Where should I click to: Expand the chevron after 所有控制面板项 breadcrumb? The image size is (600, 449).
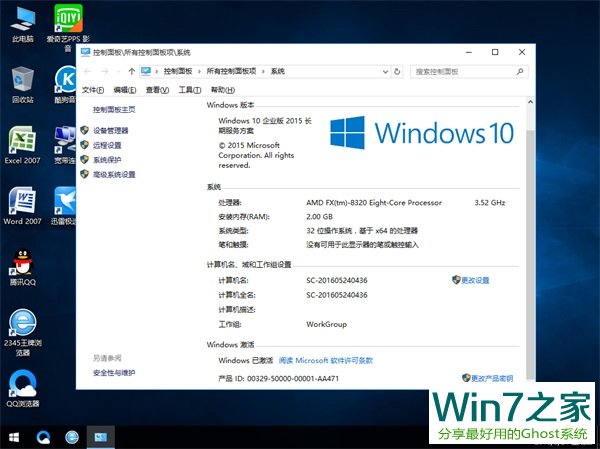(x=263, y=72)
